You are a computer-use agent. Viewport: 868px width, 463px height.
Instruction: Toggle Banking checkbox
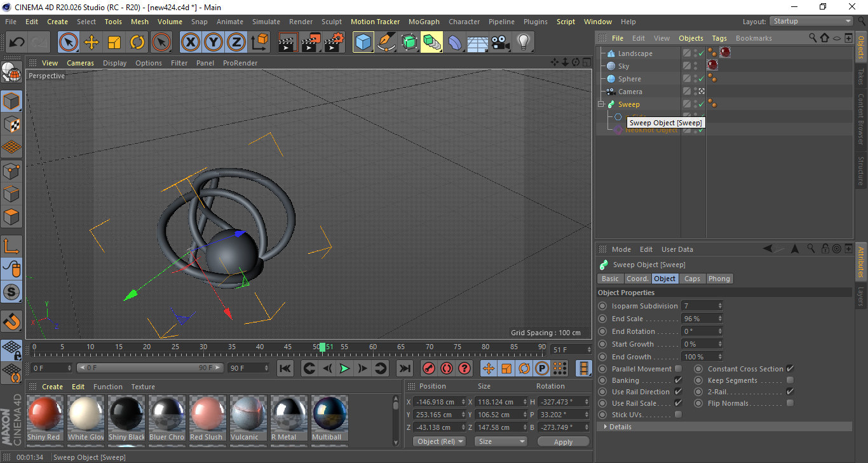coord(678,380)
